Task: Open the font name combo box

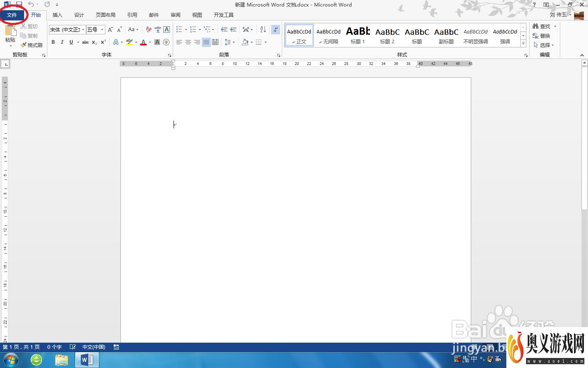Action: click(x=67, y=29)
